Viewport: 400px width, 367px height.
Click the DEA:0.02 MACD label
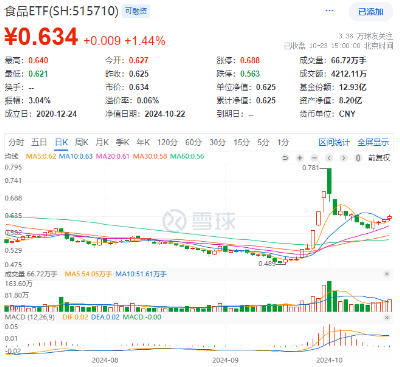[x=105, y=317]
